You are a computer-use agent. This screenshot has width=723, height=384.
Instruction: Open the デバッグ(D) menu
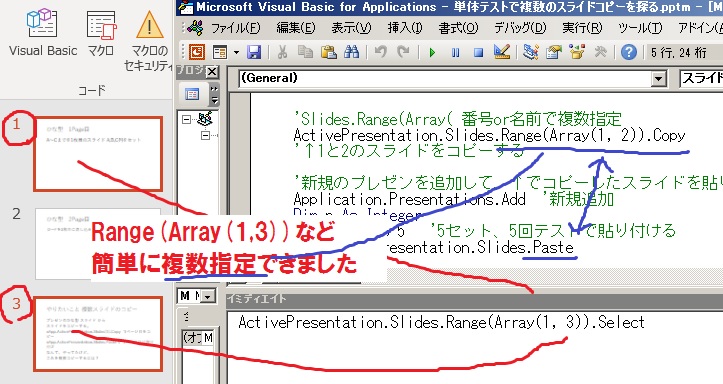click(x=520, y=29)
